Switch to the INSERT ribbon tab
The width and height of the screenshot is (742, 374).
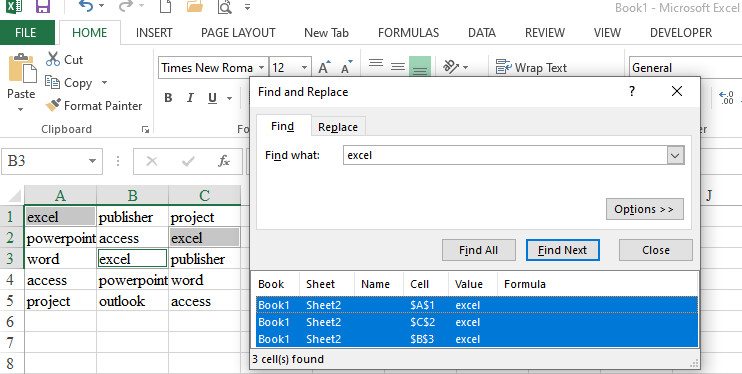coord(154,33)
